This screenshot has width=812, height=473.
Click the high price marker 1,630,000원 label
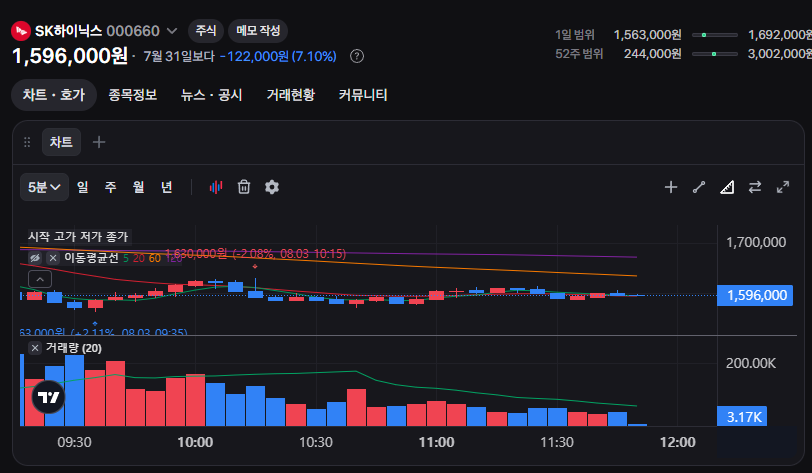(255, 254)
